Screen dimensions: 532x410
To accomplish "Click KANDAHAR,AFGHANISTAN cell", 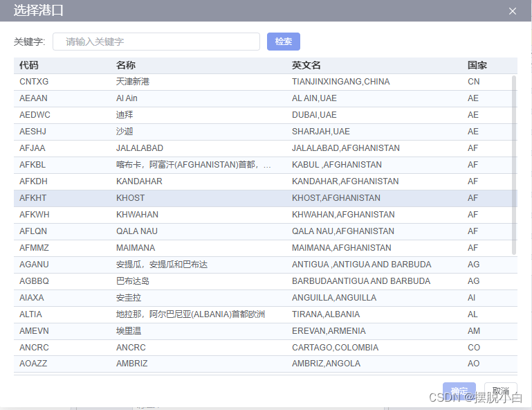I will tap(345, 181).
